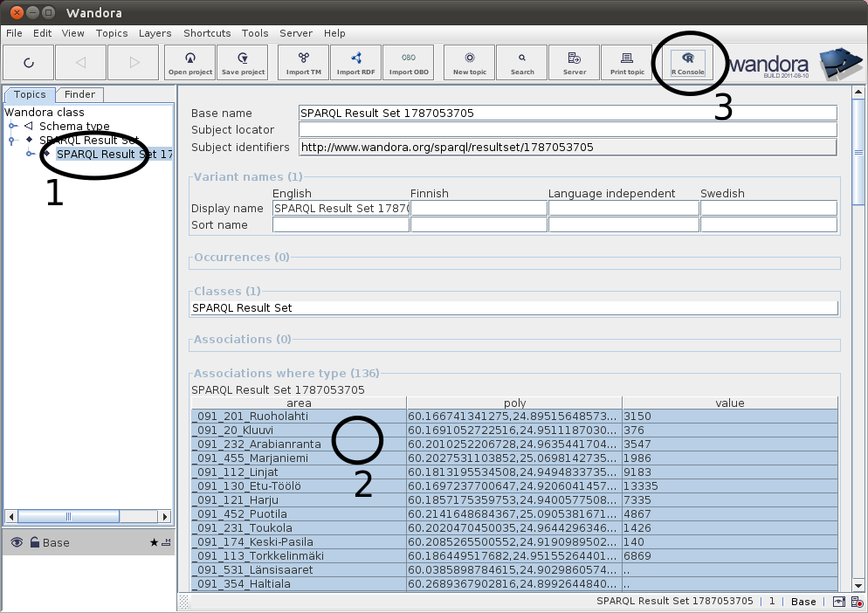Click the Import OBO toolbar icon
Screen dimensions: 868x613
tap(409, 62)
